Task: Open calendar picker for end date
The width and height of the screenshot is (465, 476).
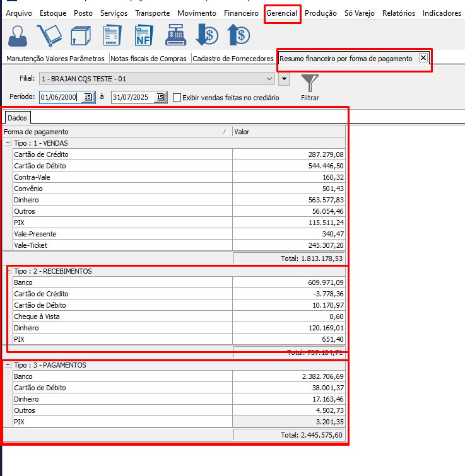Action: coord(160,97)
